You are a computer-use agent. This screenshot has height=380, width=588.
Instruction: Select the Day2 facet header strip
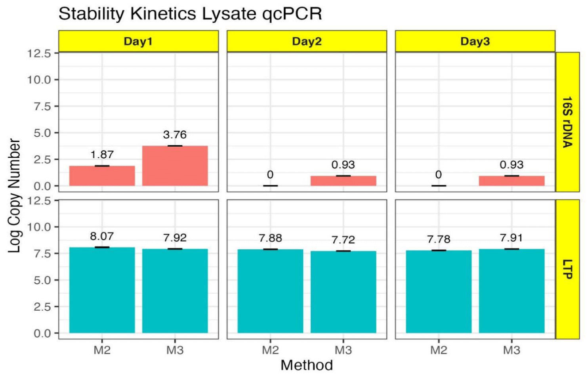tap(306, 41)
